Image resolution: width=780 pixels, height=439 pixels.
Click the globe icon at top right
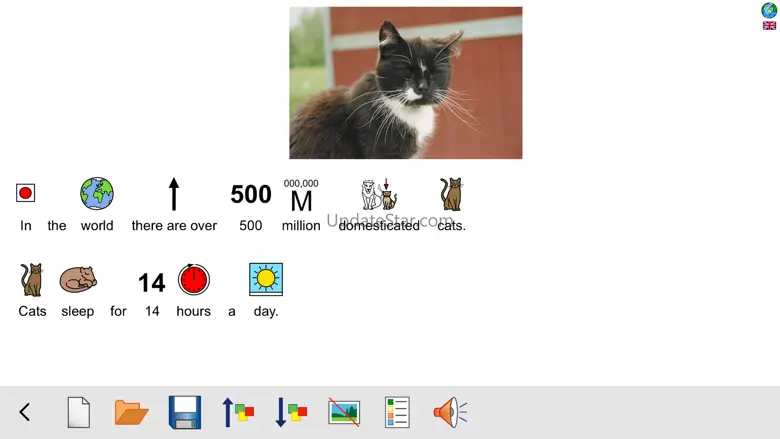coord(769,10)
